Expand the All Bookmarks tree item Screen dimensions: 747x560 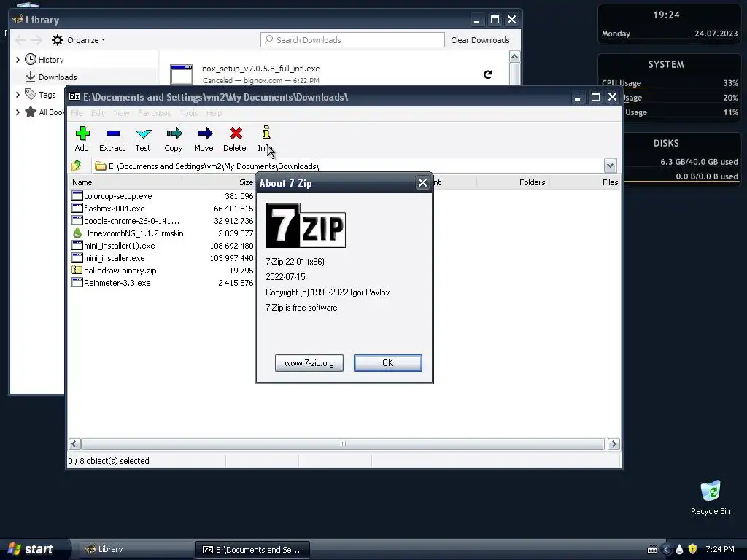(x=18, y=112)
